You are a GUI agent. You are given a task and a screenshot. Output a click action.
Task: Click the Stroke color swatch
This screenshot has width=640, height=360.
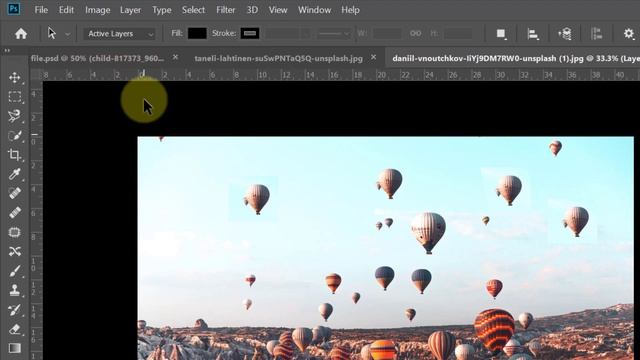250,33
